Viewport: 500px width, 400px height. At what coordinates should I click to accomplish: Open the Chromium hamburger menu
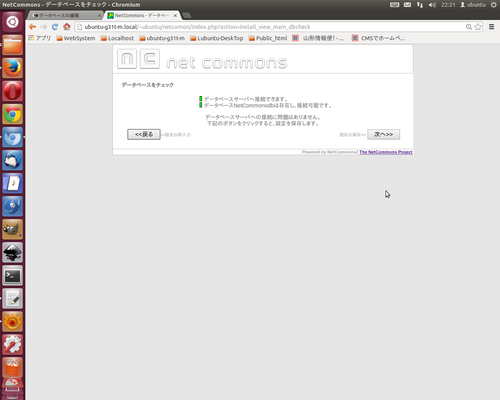point(491,27)
